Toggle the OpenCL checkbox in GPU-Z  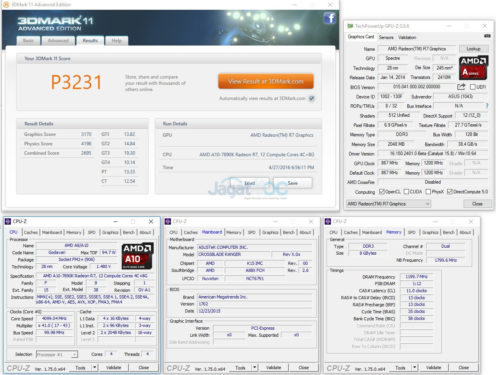(x=382, y=192)
